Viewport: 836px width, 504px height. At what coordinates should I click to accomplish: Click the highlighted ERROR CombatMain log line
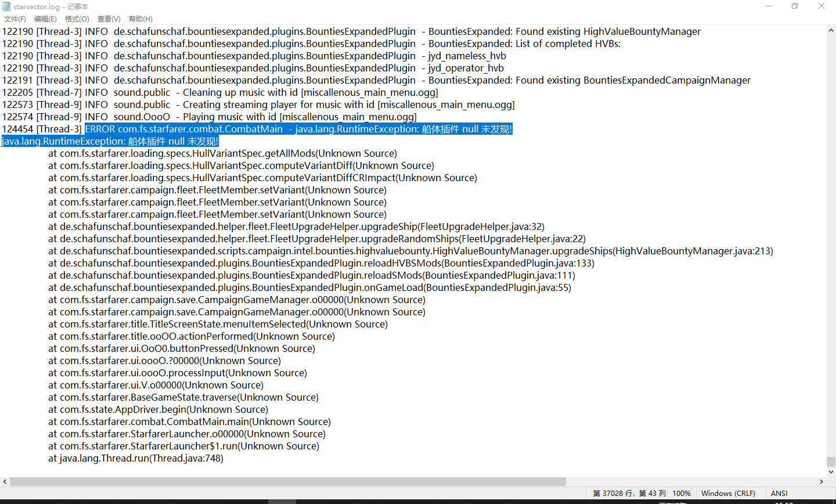point(298,129)
